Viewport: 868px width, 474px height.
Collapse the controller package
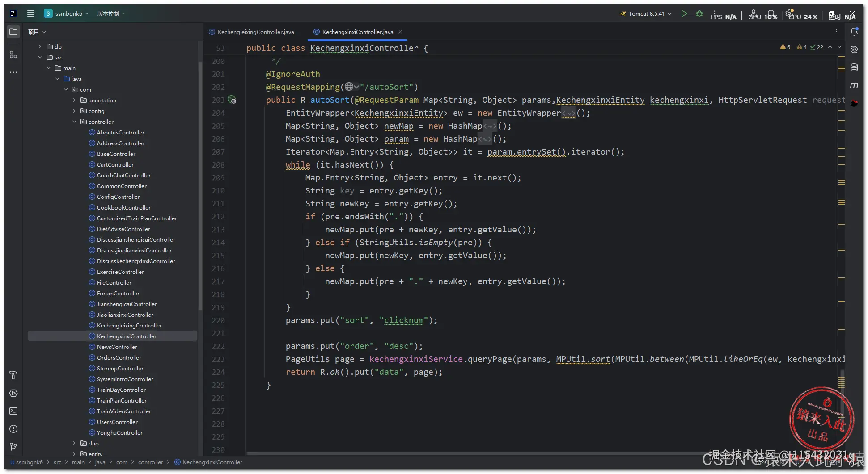coord(74,122)
